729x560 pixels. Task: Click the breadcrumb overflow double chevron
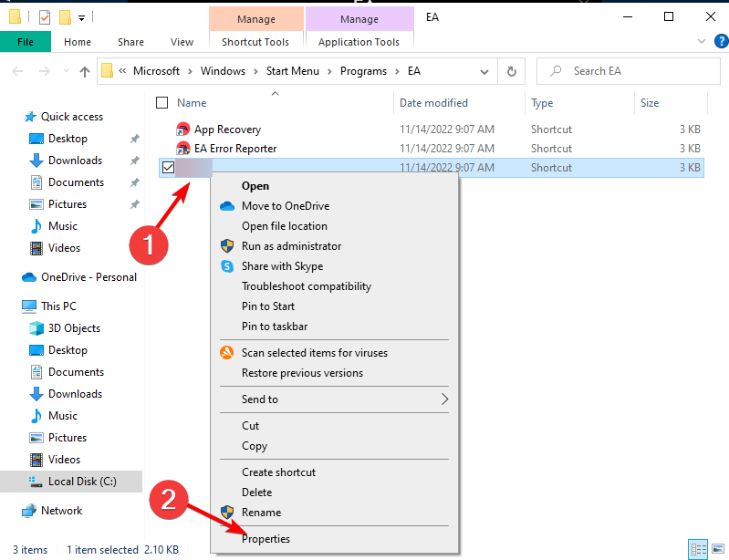coord(122,70)
